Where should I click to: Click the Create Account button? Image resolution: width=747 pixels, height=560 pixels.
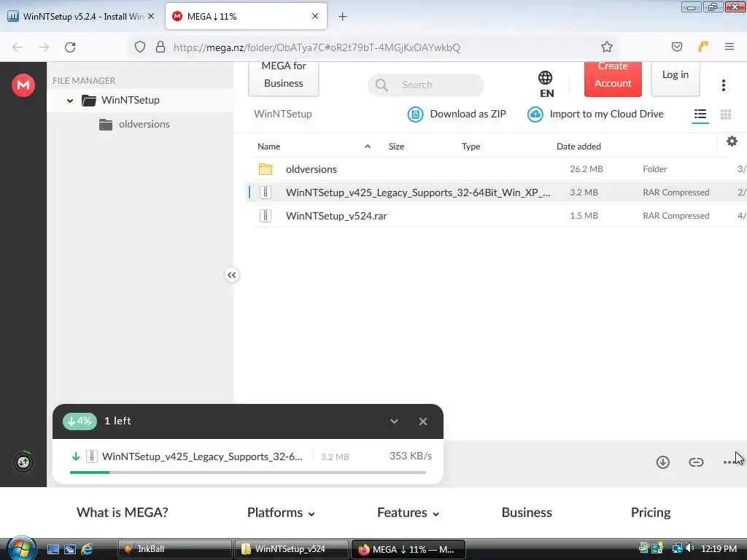pyautogui.click(x=613, y=78)
